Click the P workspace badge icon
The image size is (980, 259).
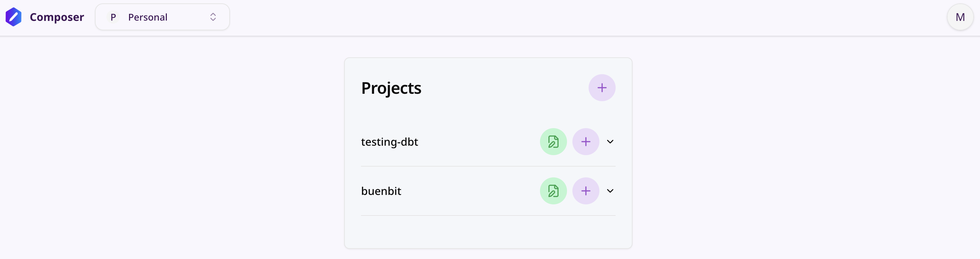112,17
